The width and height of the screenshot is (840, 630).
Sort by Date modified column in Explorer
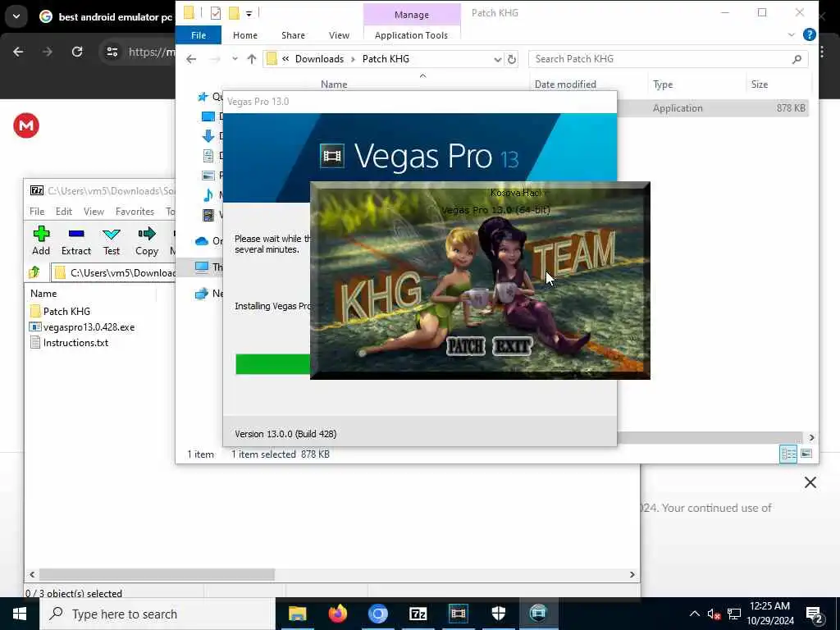[565, 84]
